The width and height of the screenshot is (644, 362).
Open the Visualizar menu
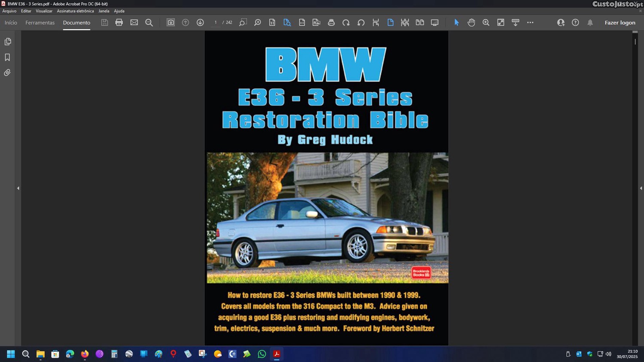pyautogui.click(x=44, y=11)
